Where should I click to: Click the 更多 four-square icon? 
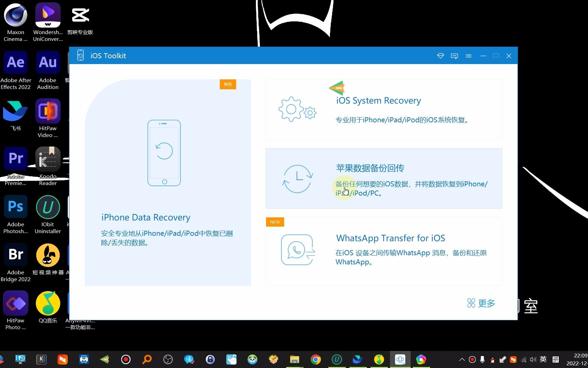tap(471, 303)
